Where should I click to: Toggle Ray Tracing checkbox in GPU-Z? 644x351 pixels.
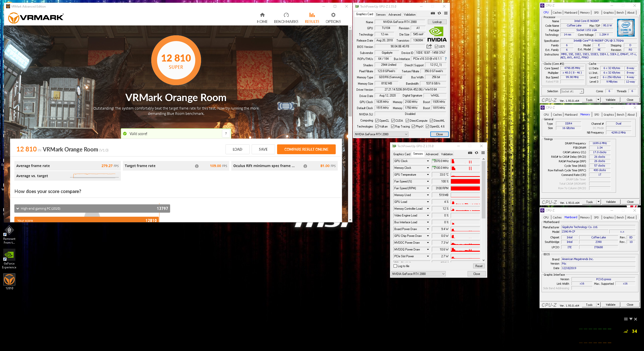(393, 126)
